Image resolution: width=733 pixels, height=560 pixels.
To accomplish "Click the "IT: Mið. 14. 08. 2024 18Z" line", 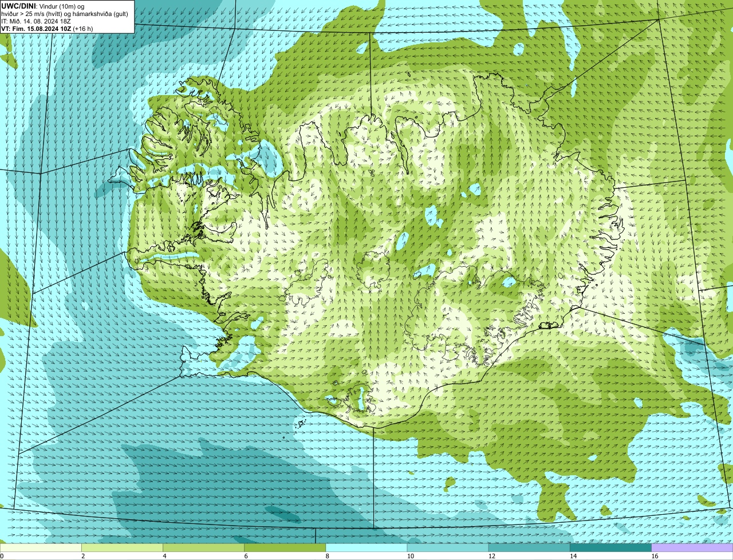I will click(x=36, y=21).
